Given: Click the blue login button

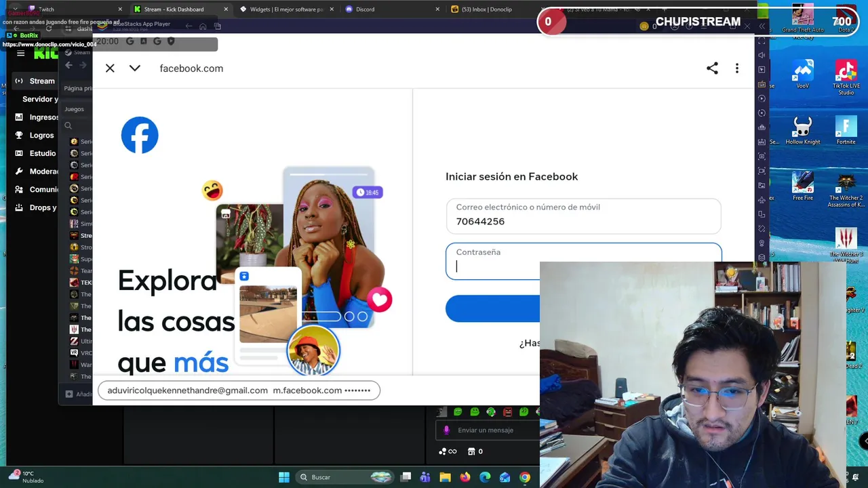Looking at the screenshot, I should pos(493,308).
